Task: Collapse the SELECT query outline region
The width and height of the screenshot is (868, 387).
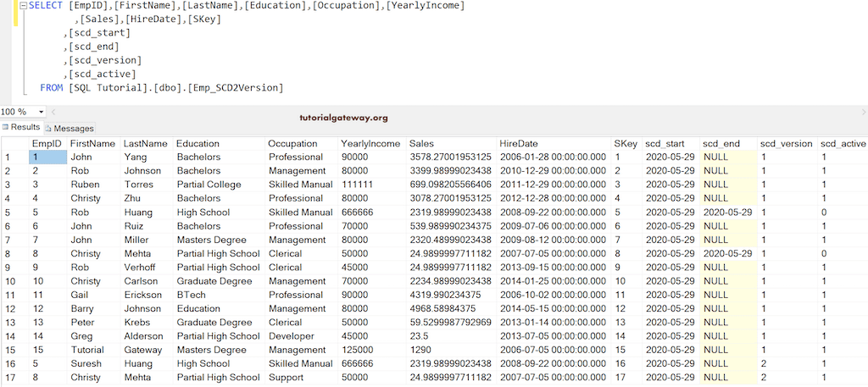Action: click(23, 7)
